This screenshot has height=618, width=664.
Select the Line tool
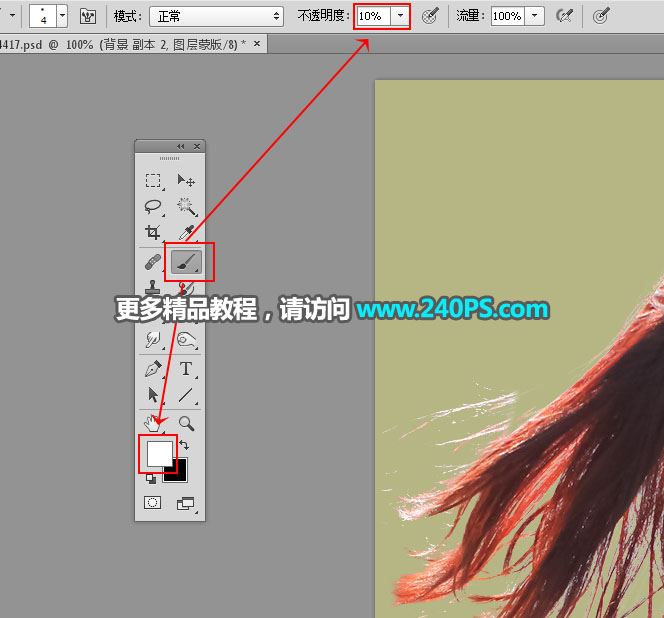point(185,395)
